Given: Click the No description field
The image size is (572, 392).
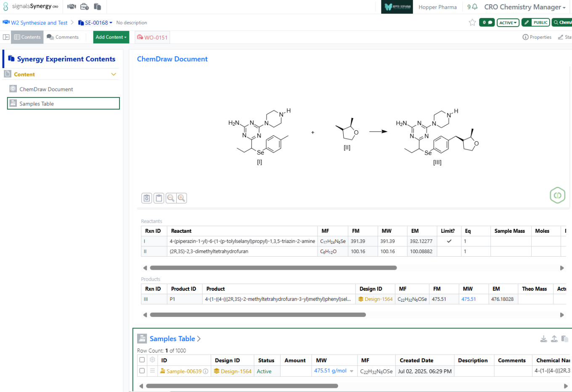Looking at the screenshot, I should tap(132, 23).
